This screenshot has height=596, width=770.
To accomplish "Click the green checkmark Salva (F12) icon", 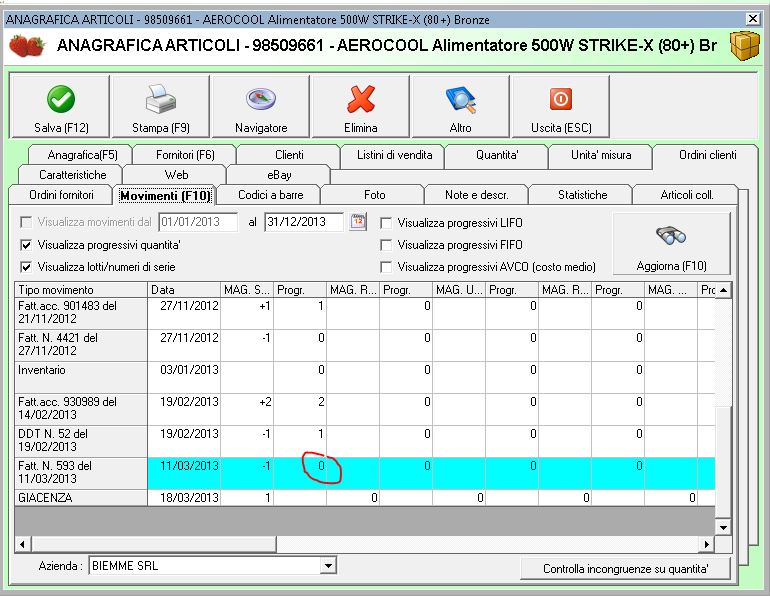I will [x=62, y=100].
